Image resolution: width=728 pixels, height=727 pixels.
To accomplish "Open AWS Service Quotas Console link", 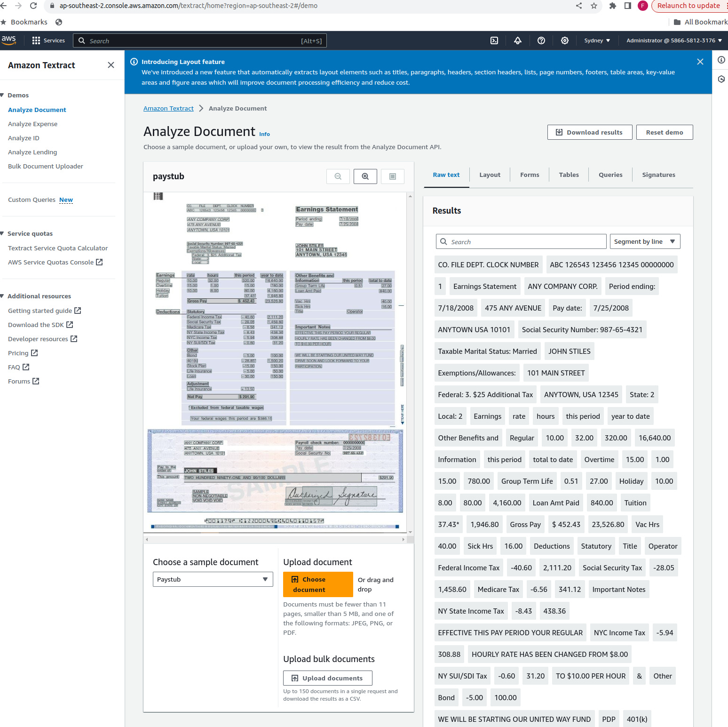I will tap(55, 262).
